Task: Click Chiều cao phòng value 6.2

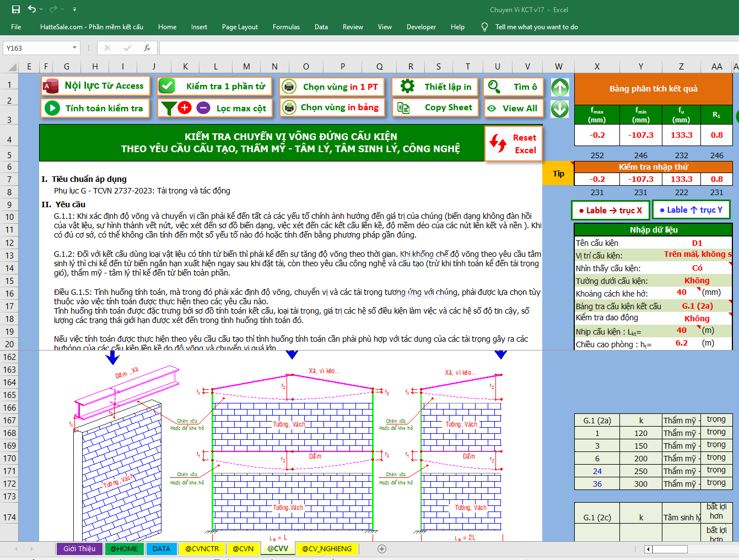Action: tap(682, 343)
